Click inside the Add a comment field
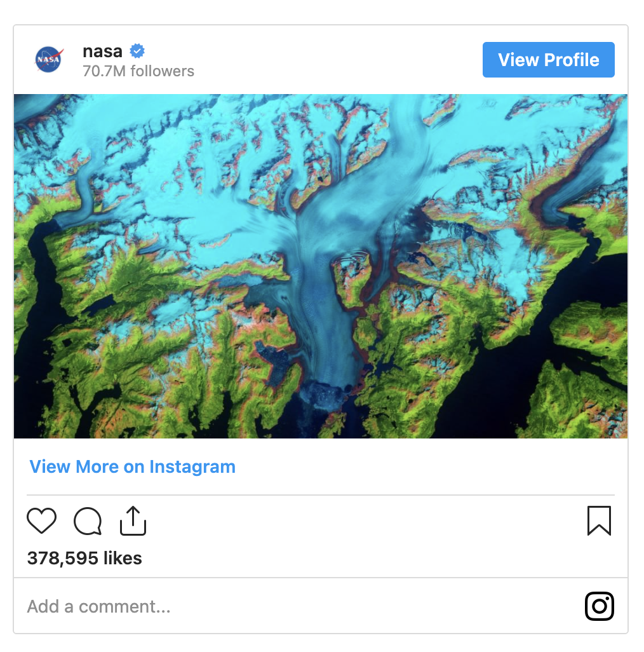The image size is (644, 652). (x=98, y=606)
